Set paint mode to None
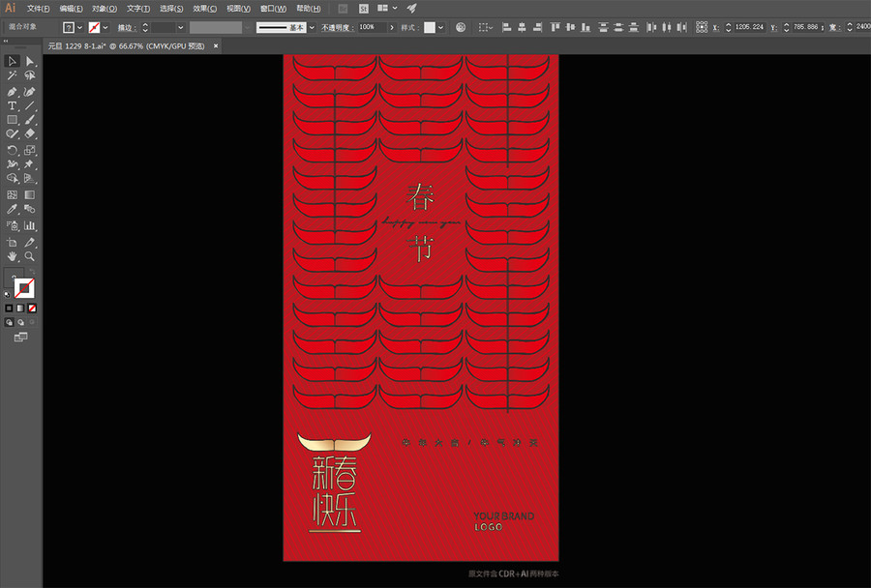The height and width of the screenshot is (588, 871). point(32,309)
